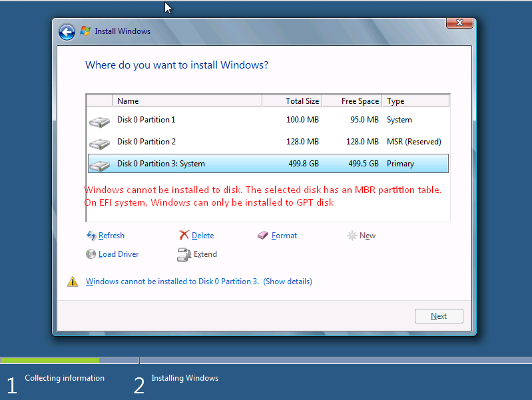
Task: Click the System type cell of Partition 1
Action: click(399, 120)
